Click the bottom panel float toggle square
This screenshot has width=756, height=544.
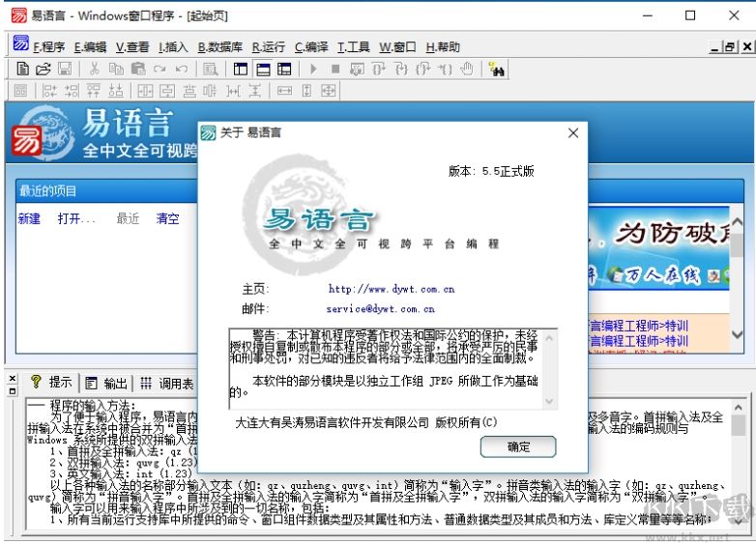[x=13, y=391]
